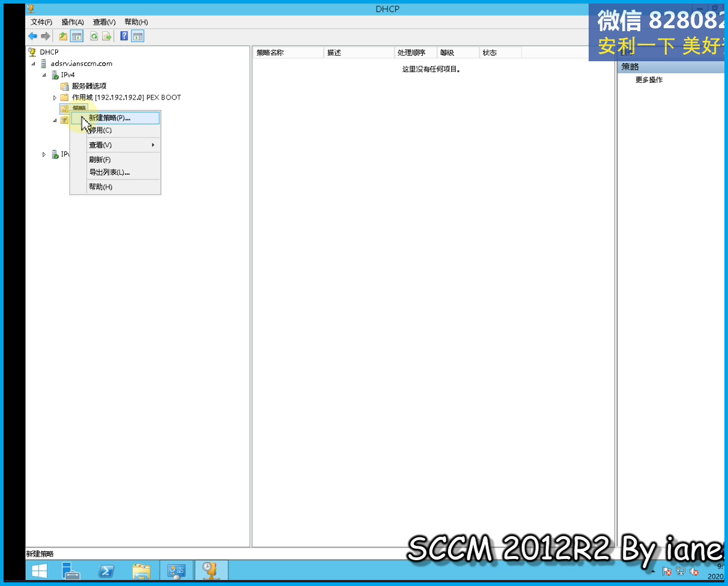Viewport: 728px width, 586px height.
Task: Choose 刷新(F) from context menu
Action: [115, 160]
